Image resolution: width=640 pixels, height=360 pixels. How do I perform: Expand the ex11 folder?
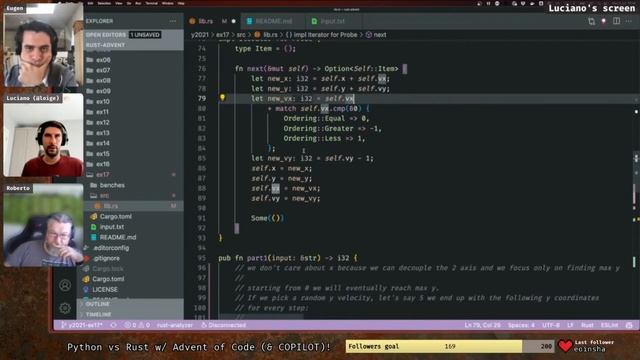[99, 112]
